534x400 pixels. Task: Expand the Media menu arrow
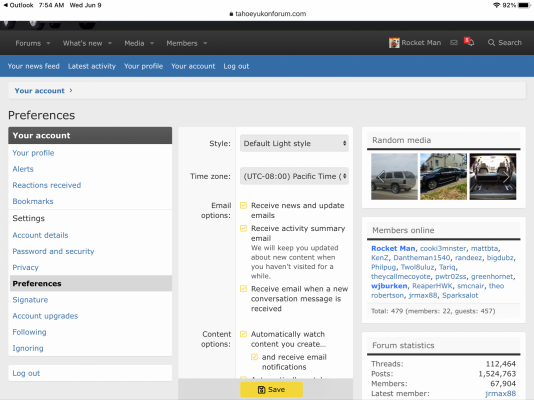[x=152, y=43]
